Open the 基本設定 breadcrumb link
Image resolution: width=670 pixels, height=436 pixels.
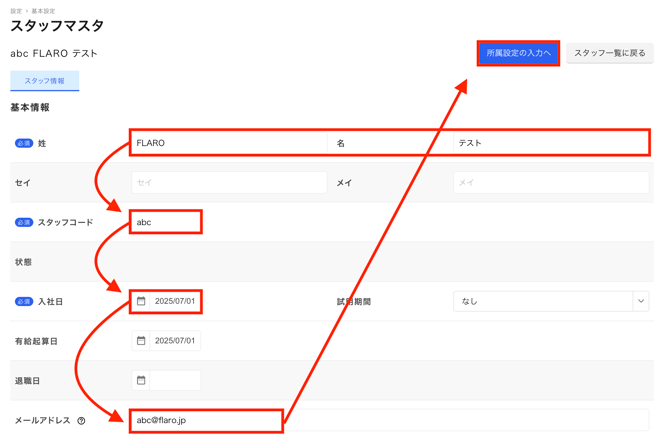[x=43, y=11]
